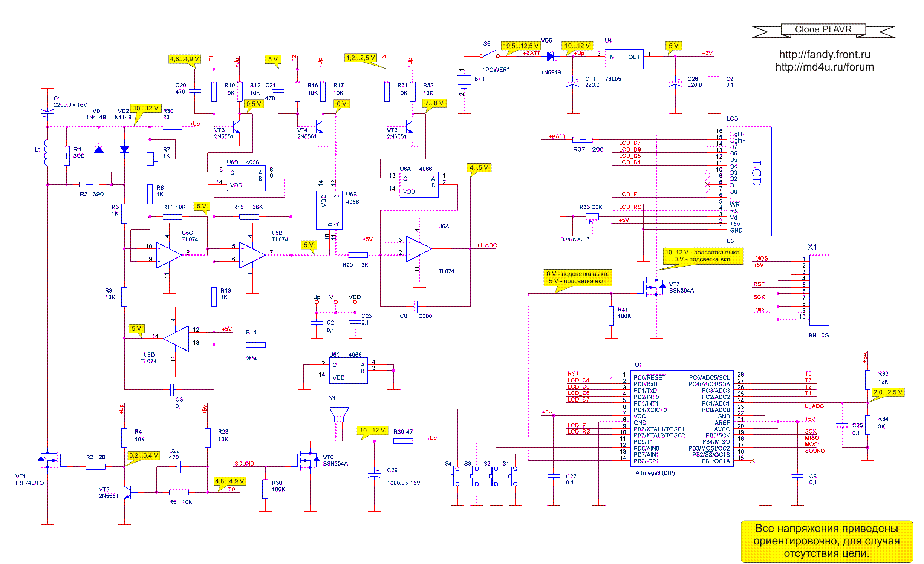
Task: Click the LCD_RS label near the LCD
Action: click(630, 207)
